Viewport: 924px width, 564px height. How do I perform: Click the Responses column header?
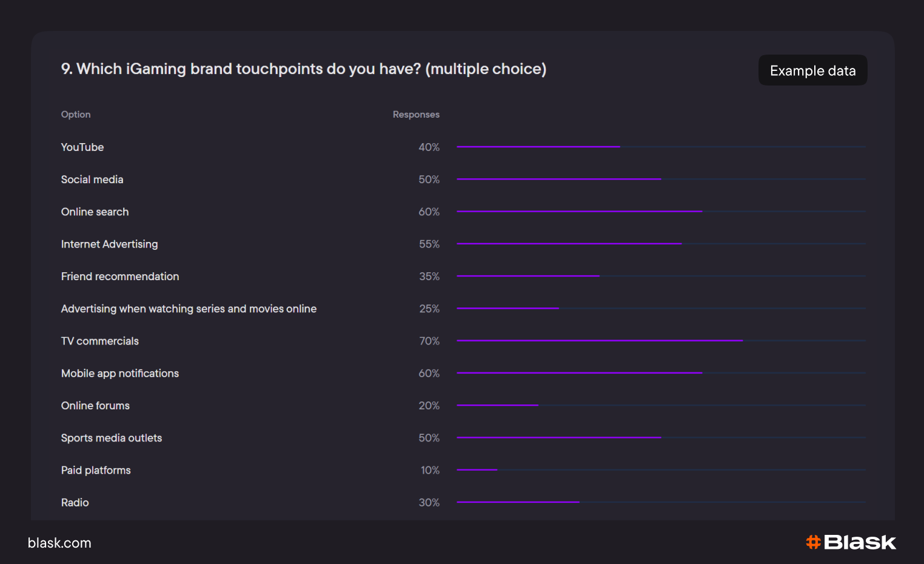[416, 115]
